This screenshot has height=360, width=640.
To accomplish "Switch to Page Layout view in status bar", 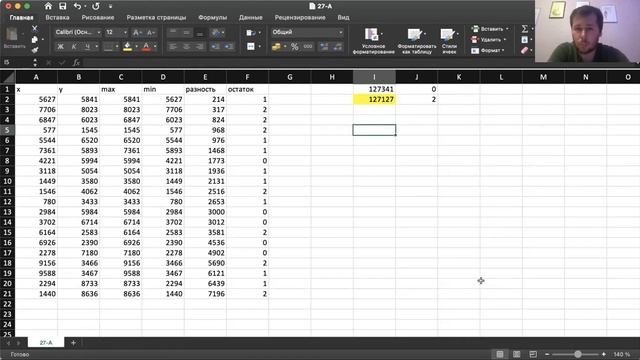I will click(516, 354).
